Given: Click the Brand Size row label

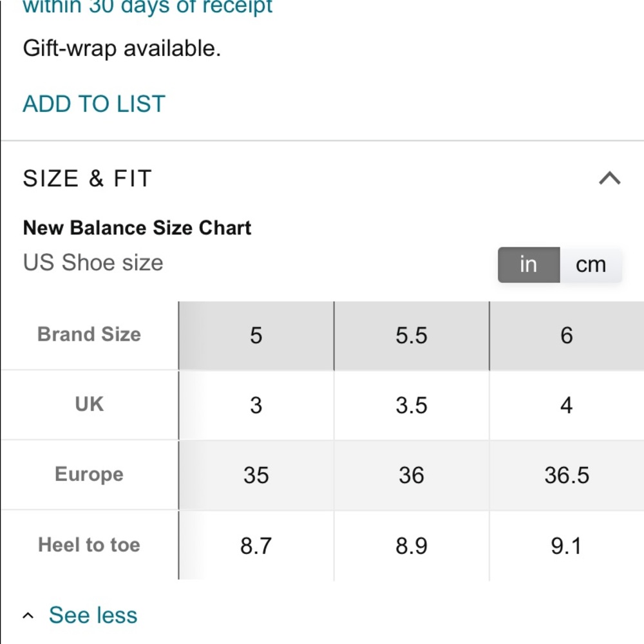Looking at the screenshot, I should click(89, 334).
